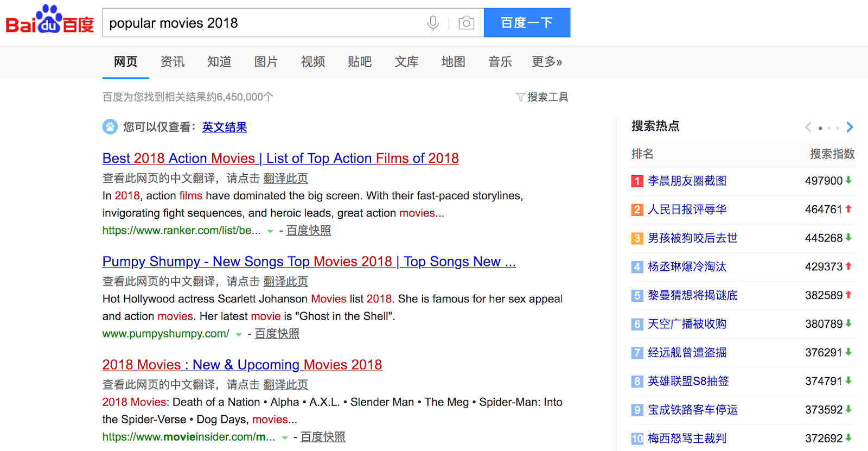Expand dropdown arrow next to pumpyshumpy.com URL
Viewport: 868px width, 451px height.
tap(239, 334)
